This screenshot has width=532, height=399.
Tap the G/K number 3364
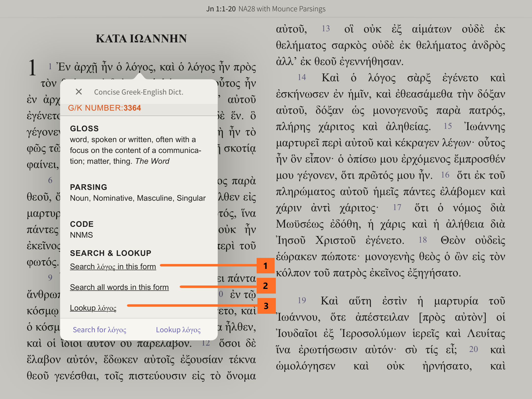[x=132, y=108]
